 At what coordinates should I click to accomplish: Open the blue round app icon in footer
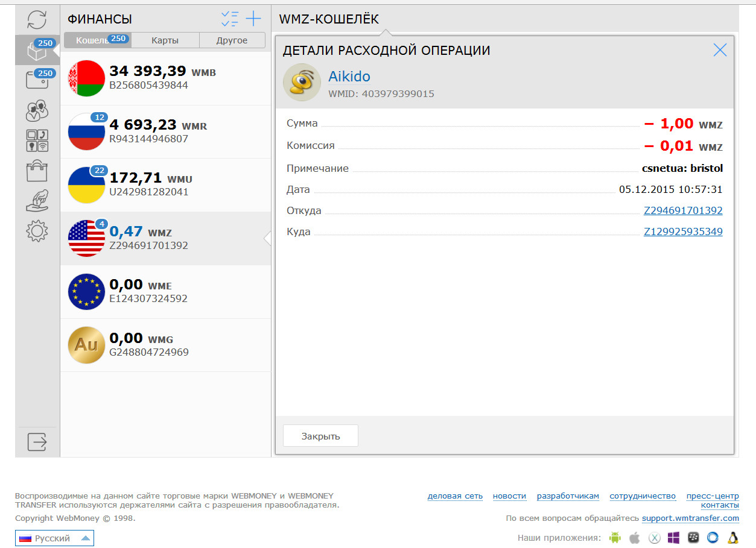click(713, 537)
